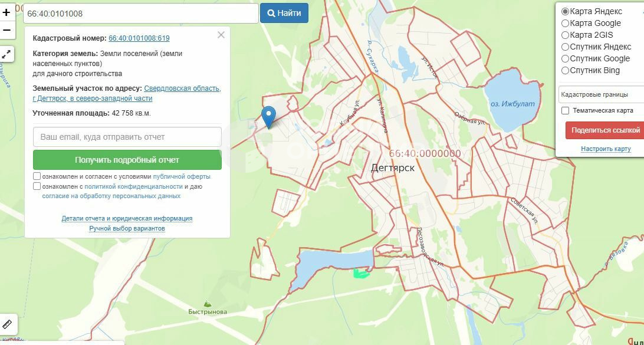The height and width of the screenshot is (345, 644).
Task: Open the Кадастровые границы dropdown
Action: coord(600,94)
